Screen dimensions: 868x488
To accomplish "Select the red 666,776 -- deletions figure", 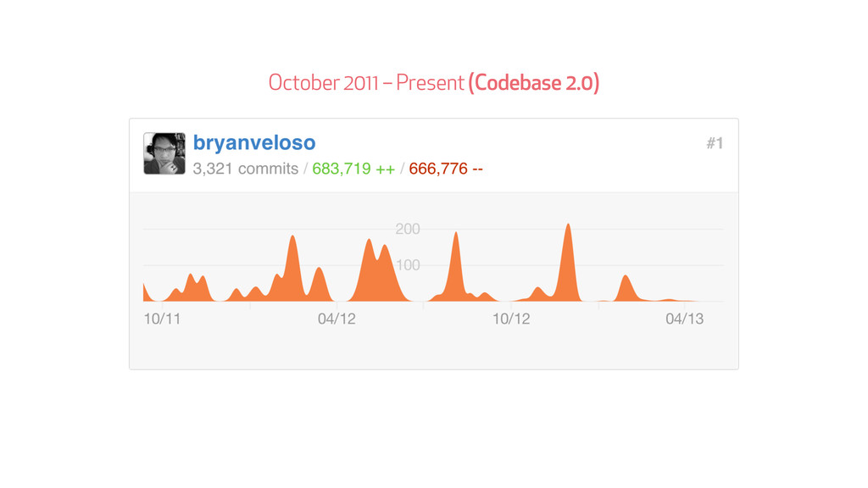I will coord(446,169).
